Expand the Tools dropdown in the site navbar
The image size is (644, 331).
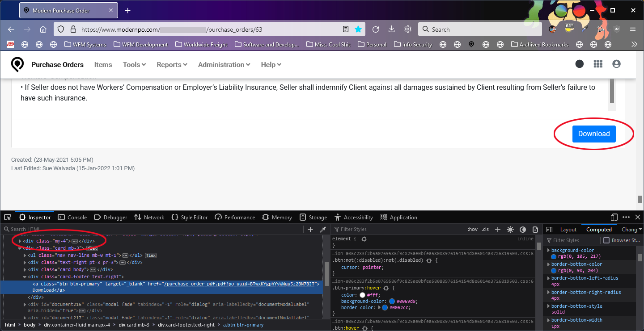pos(134,64)
